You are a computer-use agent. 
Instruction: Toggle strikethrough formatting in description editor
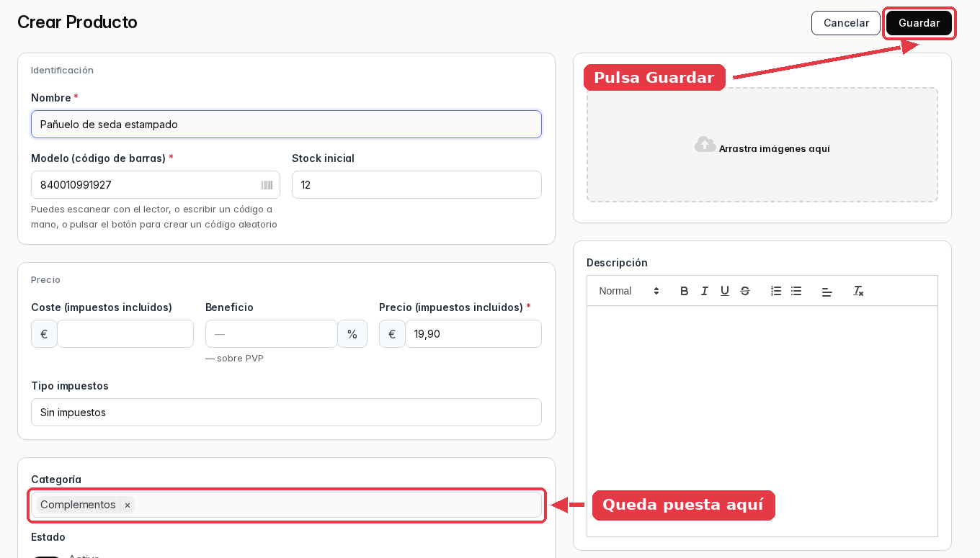pos(745,291)
